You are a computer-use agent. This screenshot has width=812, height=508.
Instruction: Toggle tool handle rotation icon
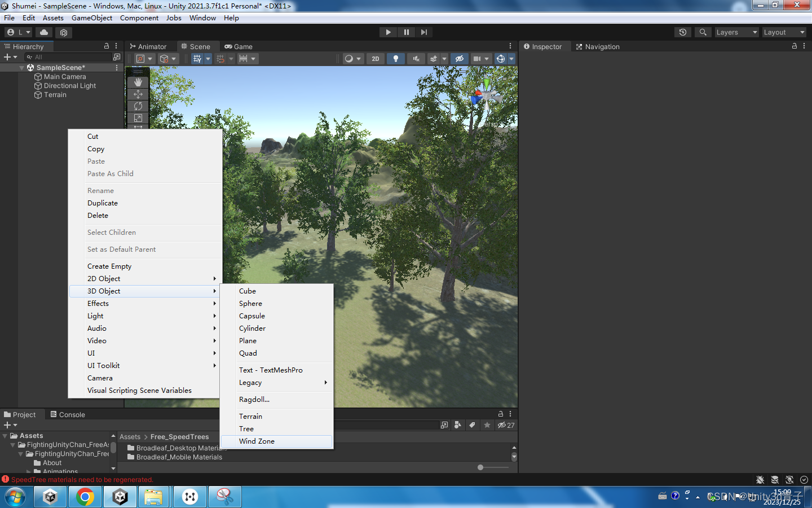coord(167,59)
